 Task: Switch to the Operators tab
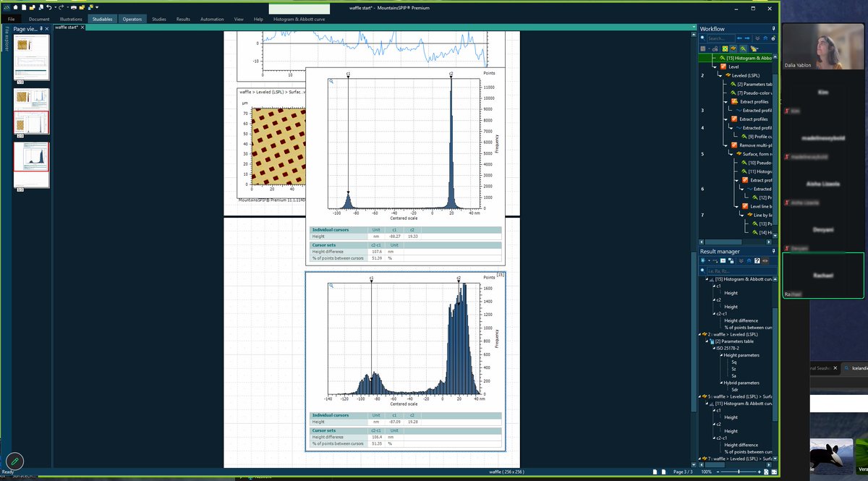tap(132, 19)
